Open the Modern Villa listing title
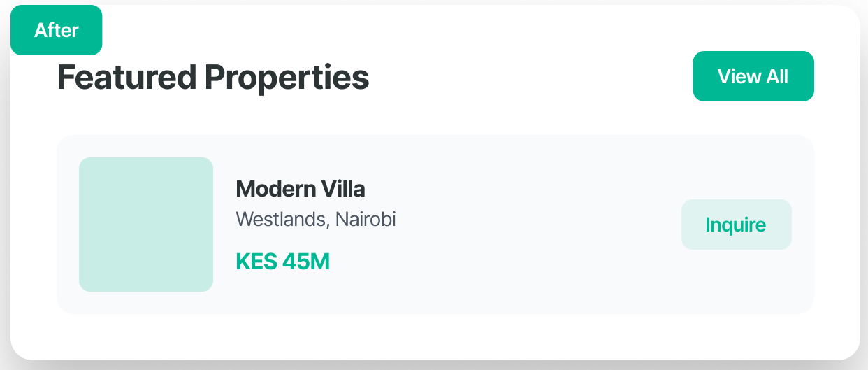 click(x=301, y=189)
